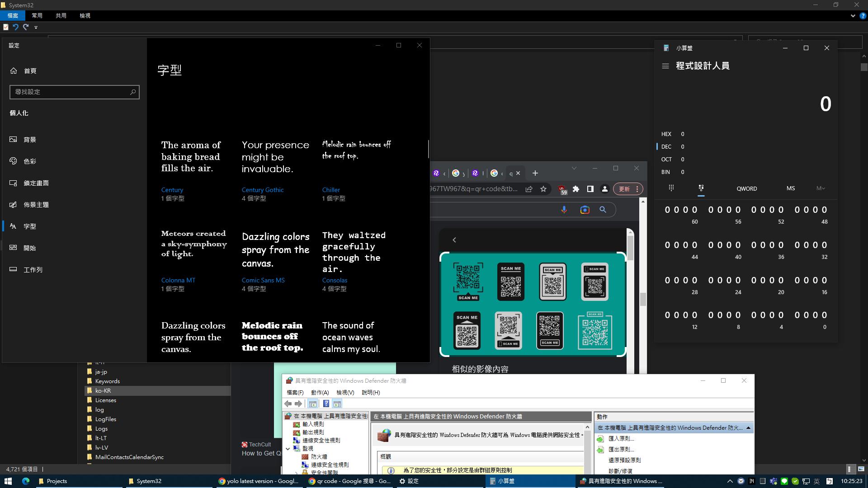868x488 pixels.
Task: Switch Calculator to full keypad view
Action: (671, 188)
